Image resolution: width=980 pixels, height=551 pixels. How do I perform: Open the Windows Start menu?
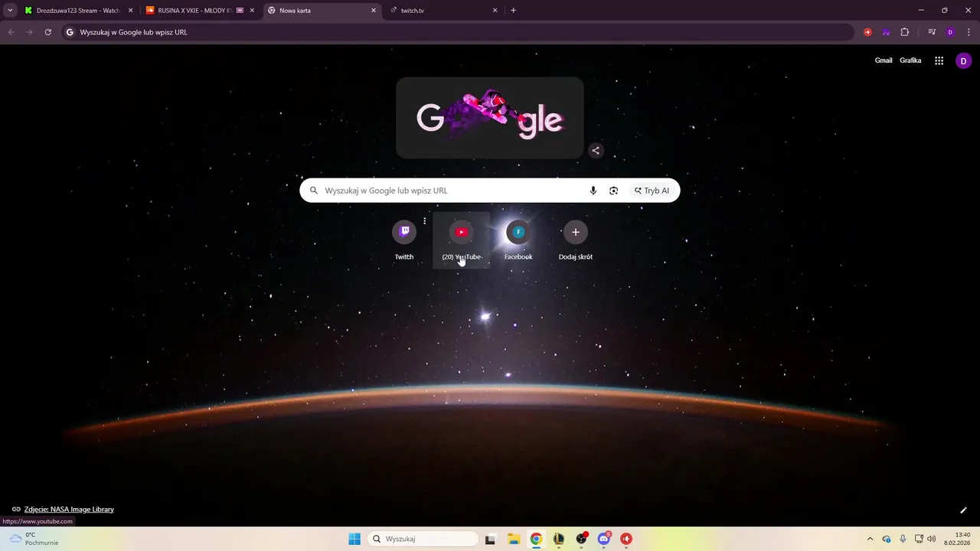[354, 539]
